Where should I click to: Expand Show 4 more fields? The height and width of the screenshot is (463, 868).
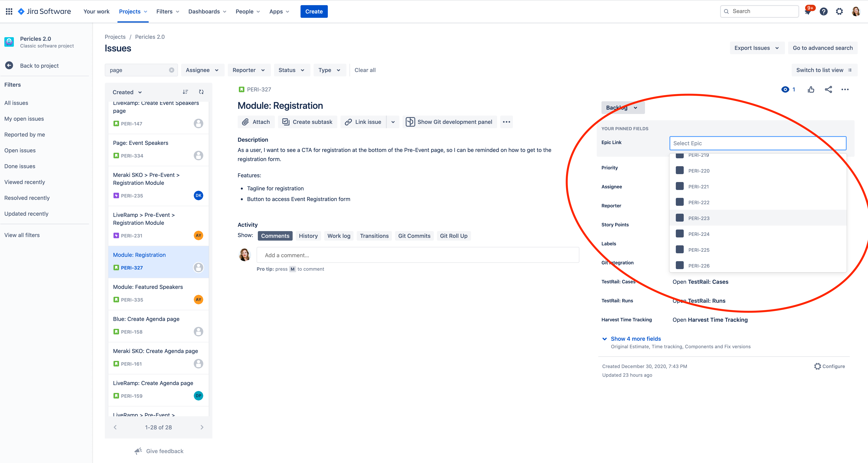(635, 339)
